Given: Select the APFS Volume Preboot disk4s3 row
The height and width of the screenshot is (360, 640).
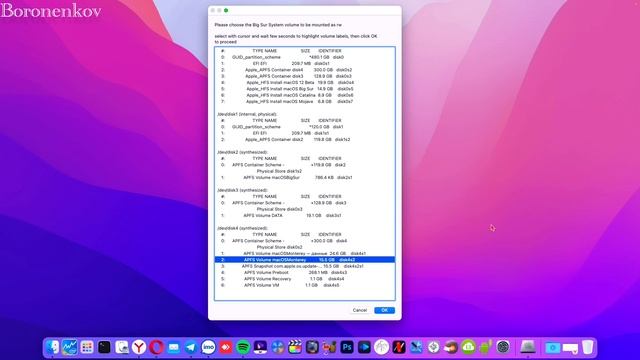Looking at the screenshot, I should tap(304, 272).
